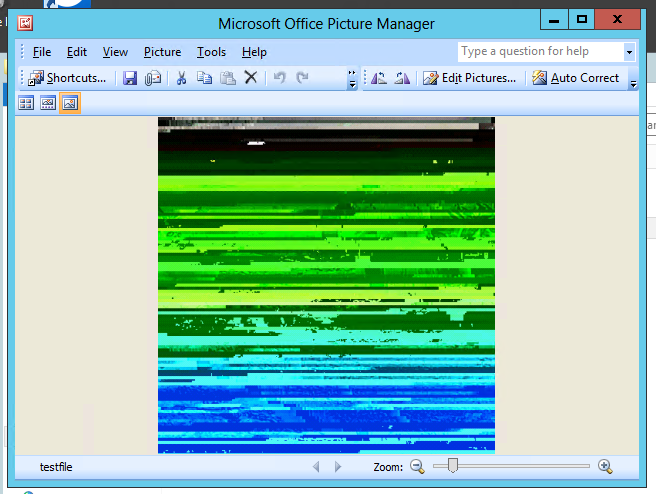656x494 pixels.
Task: Click the testfile file name label
Action: pos(56,467)
